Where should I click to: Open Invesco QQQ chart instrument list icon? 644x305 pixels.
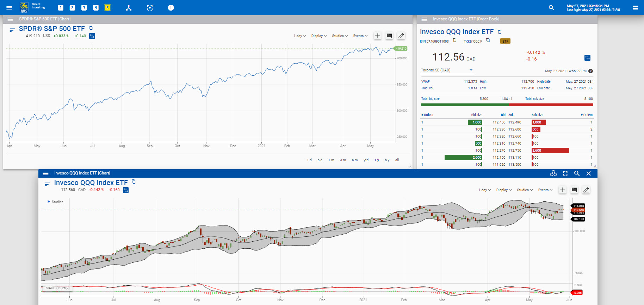click(x=48, y=184)
